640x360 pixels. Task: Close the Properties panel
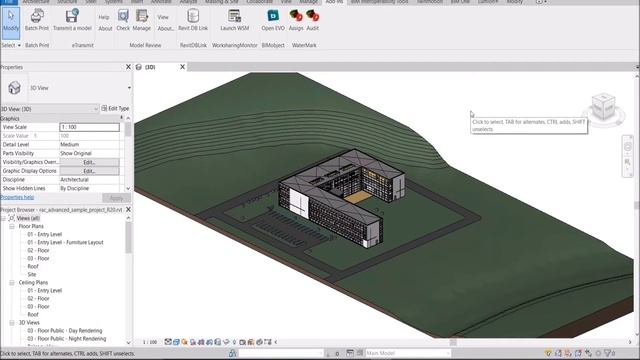pos(128,67)
